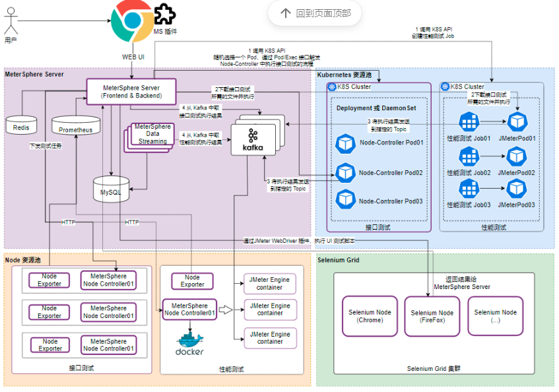The height and width of the screenshot is (392, 559).
Task: Click the 用户 stick figure icon
Action: pyautogui.click(x=11, y=21)
